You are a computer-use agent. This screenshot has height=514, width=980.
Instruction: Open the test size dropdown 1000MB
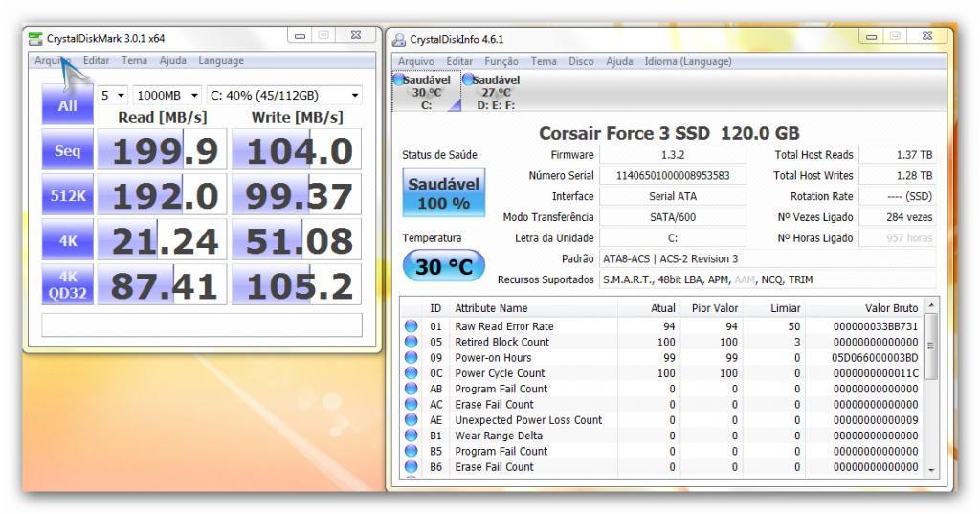pyautogui.click(x=167, y=95)
